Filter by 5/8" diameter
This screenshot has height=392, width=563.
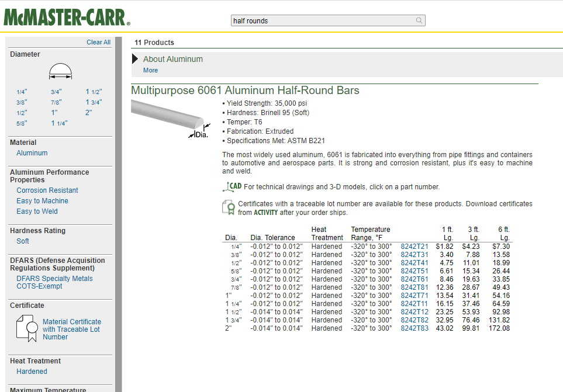(x=22, y=123)
